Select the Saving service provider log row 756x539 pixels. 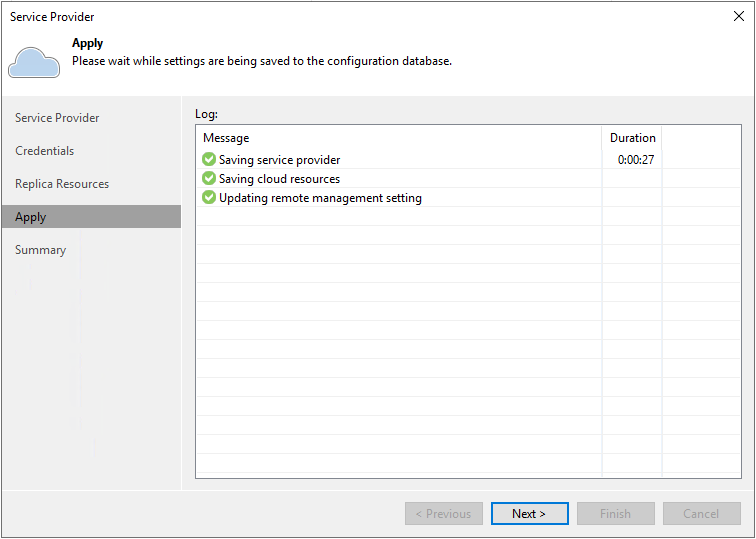280,160
